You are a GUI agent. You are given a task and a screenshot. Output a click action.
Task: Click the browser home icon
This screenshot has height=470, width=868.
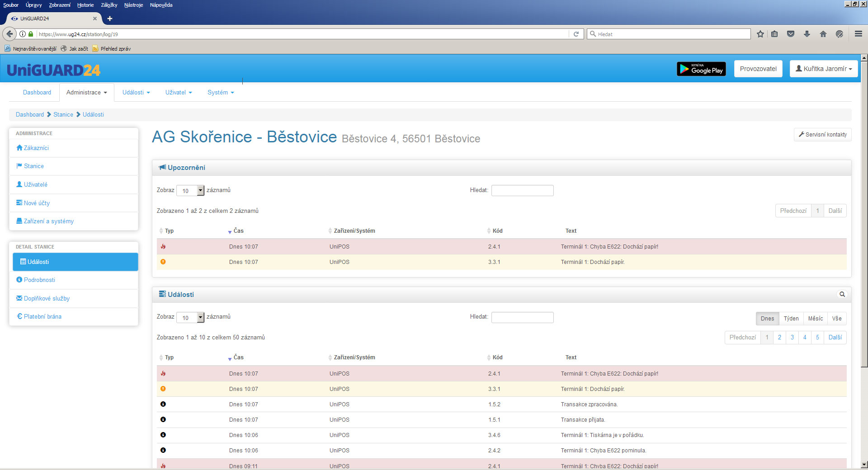pyautogui.click(x=823, y=34)
